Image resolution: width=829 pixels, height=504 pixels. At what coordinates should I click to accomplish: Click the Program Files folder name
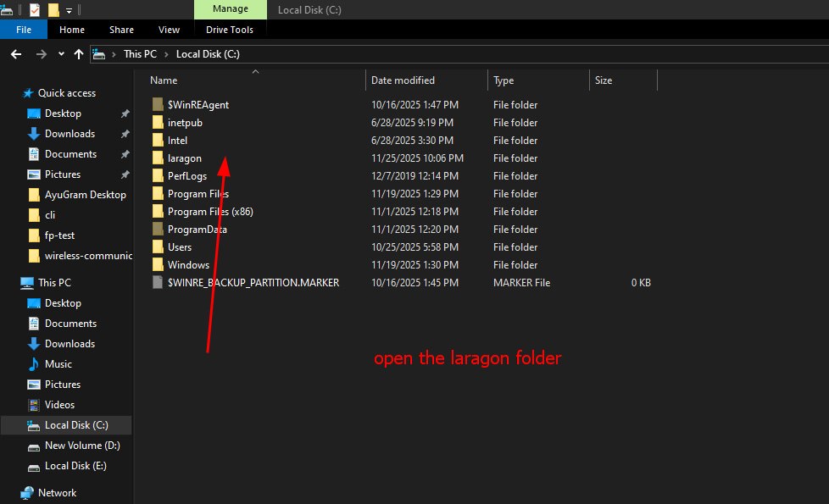click(198, 194)
